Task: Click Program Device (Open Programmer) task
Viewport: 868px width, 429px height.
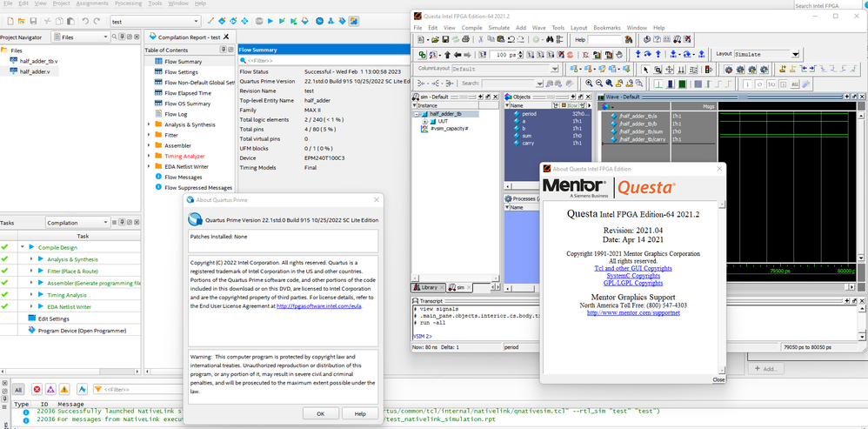Action: point(82,331)
